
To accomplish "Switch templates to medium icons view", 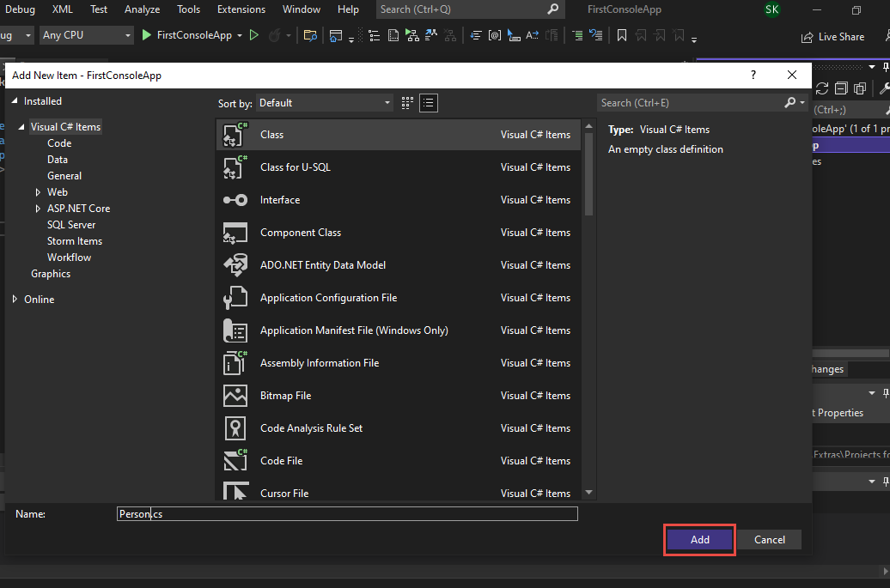I will tap(406, 102).
